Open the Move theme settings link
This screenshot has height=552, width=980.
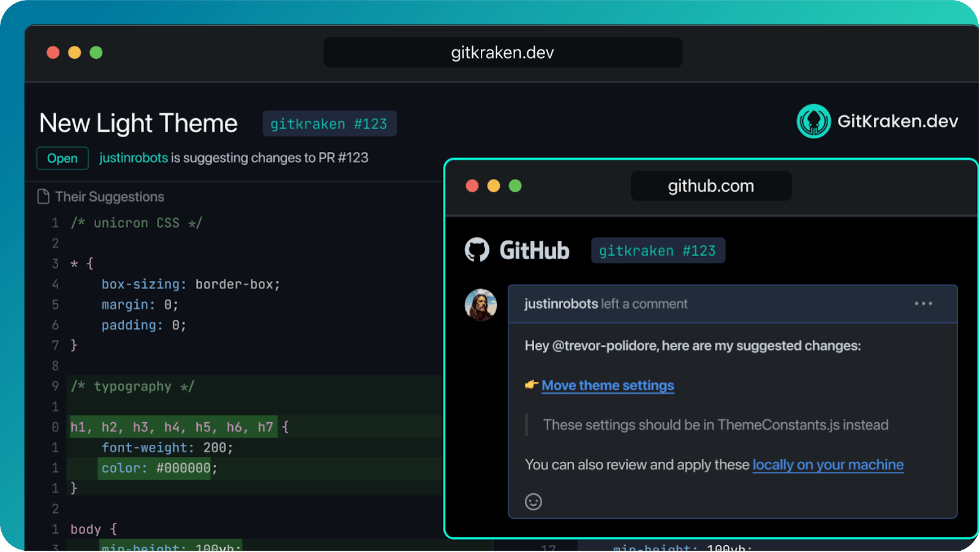tap(608, 385)
